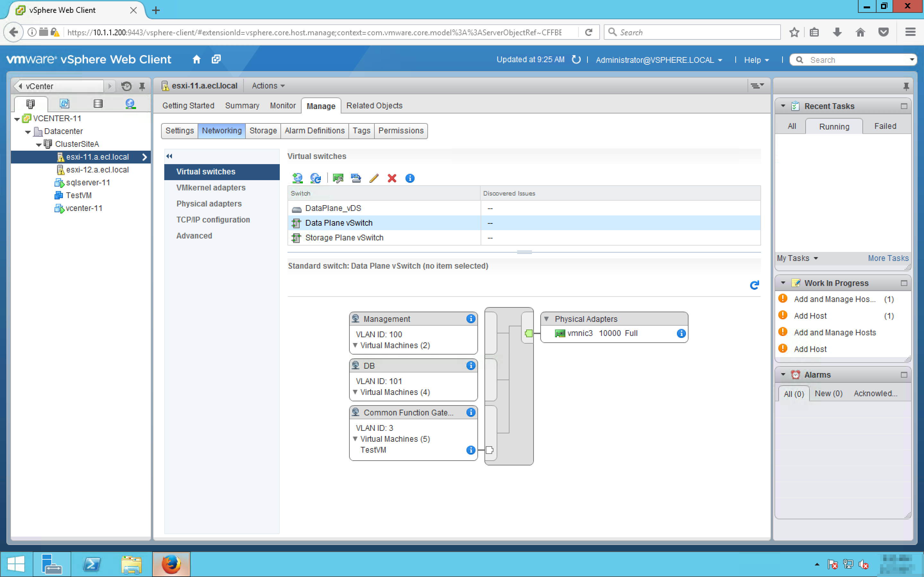Switch to the Related Objects tab
The width and height of the screenshot is (924, 577).
[x=374, y=106]
